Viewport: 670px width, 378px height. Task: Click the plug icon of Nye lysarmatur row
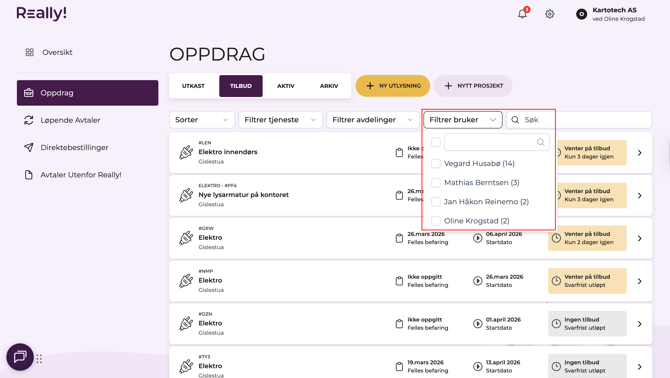pos(186,195)
